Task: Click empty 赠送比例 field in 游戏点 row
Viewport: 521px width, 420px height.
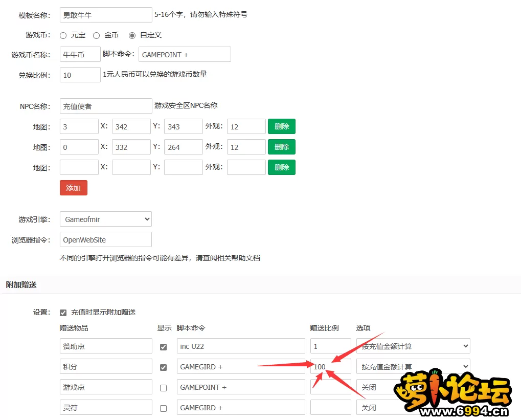Action: [331, 387]
